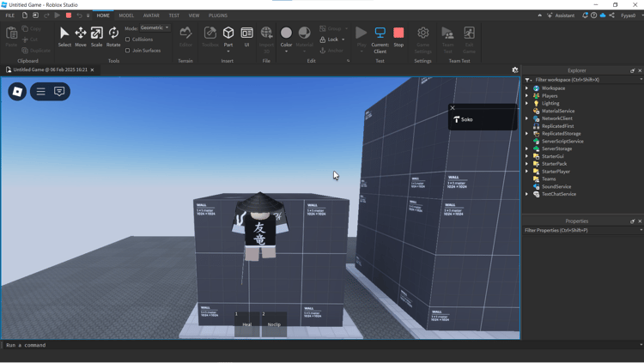Select SoundService in Explorer

(556, 186)
